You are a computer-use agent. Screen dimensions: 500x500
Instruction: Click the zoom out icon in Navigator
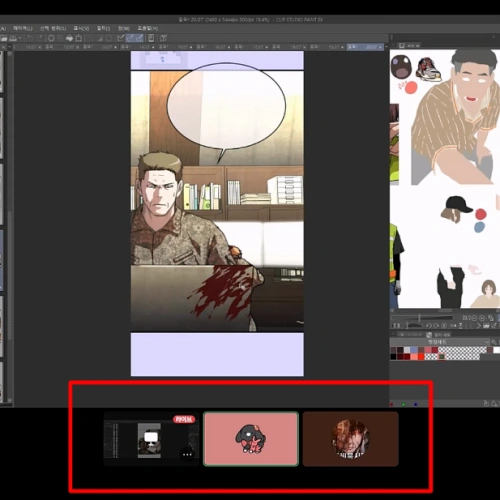point(474,318)
